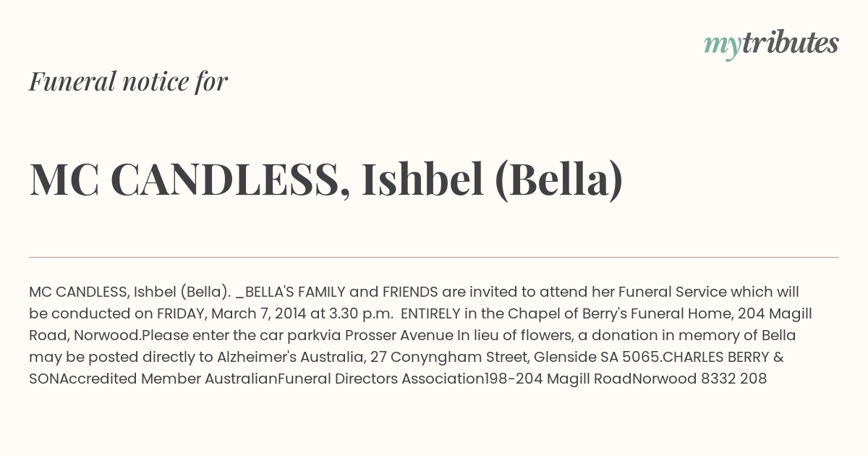Click the green "my" part of the logo
Image resolution: width=868 pixels, height=456 pixels.
pyautogui.click(x=722, y=48)
